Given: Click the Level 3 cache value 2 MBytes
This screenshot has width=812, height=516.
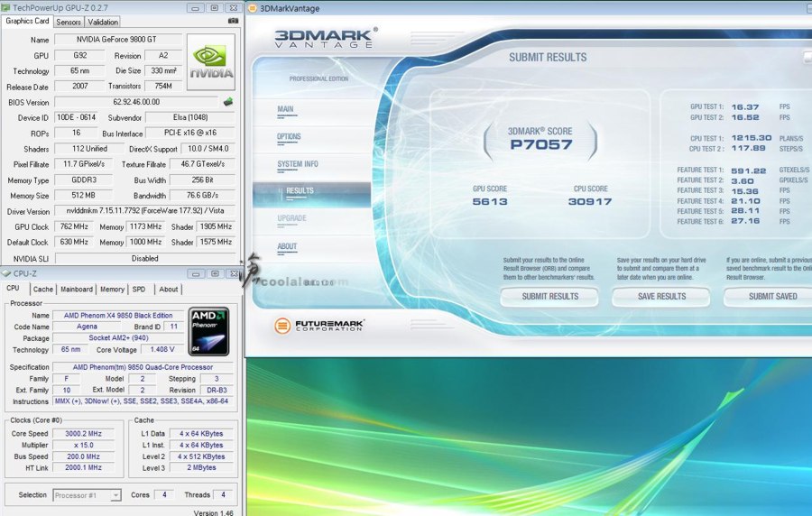Looking at the screenshot, I should tap(201, 467).
